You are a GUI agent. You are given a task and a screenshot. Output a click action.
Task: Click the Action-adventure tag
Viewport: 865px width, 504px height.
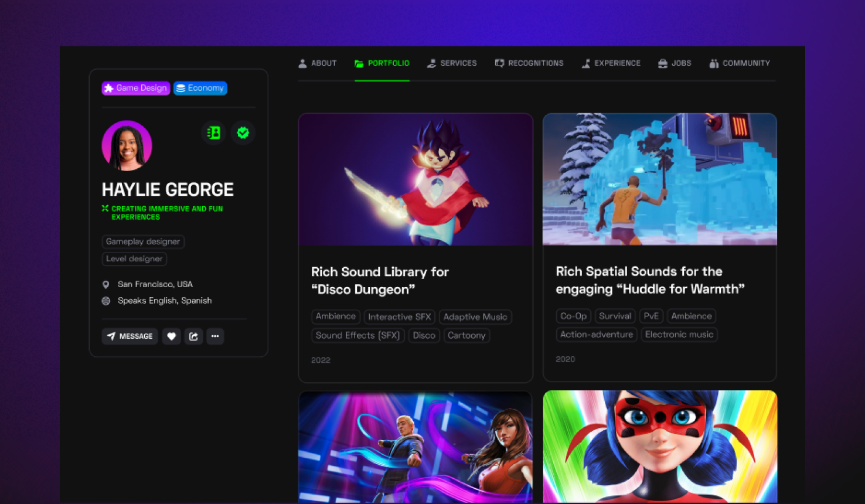click(x=597, y=335)
